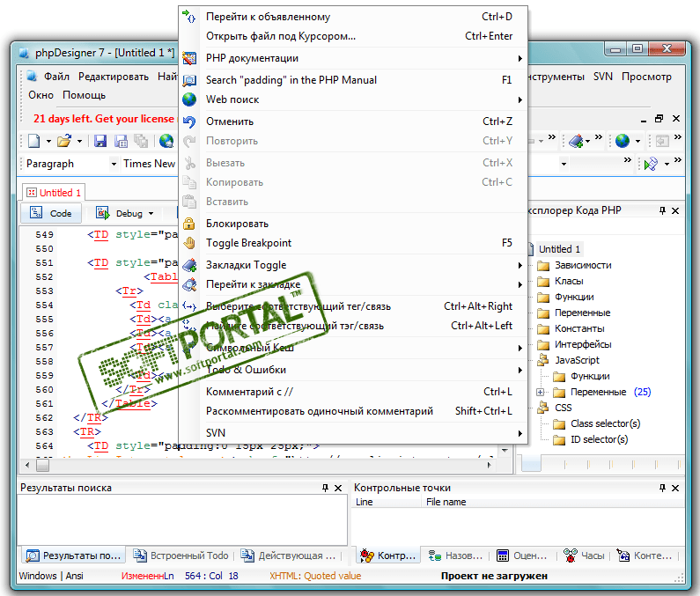Image resolution: width=700 pixels, height=596 pixels.
Task: Expand the Переменные (25) tree node
Action: point(540,392)
